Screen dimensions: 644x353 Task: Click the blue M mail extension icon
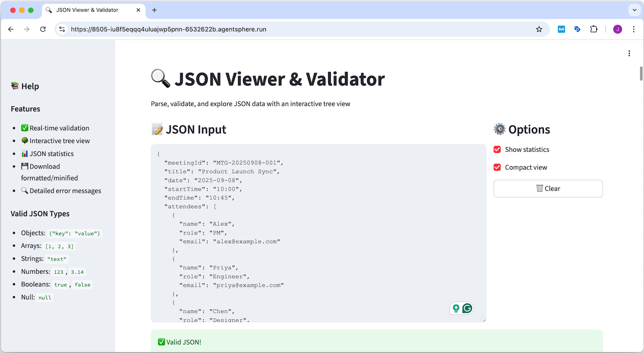tap(561, 29)
